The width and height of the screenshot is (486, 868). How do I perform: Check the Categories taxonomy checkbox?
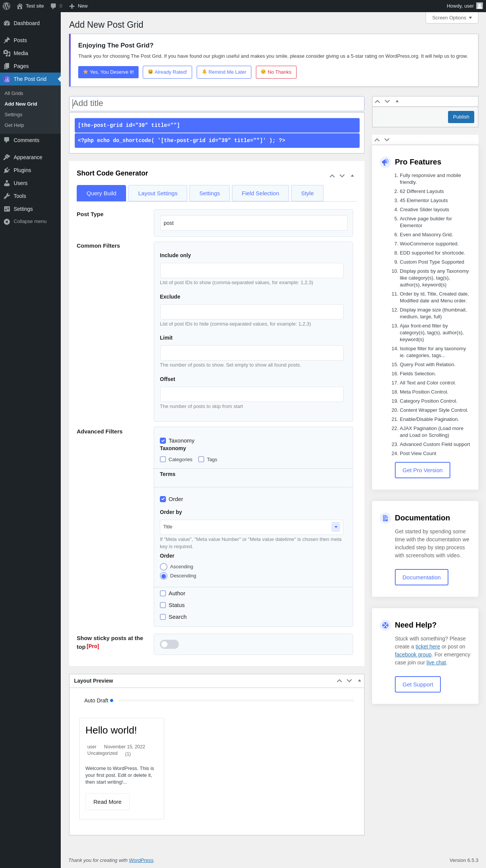(x=163, y=459)
